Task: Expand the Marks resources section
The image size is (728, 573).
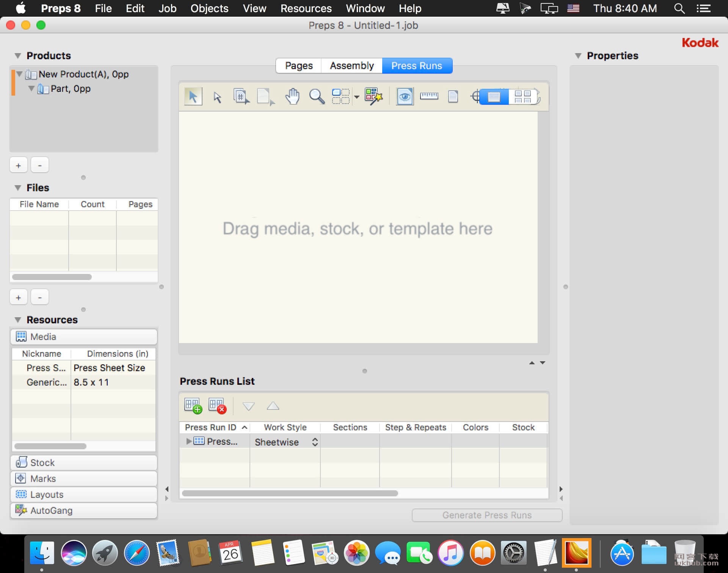Action: click(x=84, y=479)
